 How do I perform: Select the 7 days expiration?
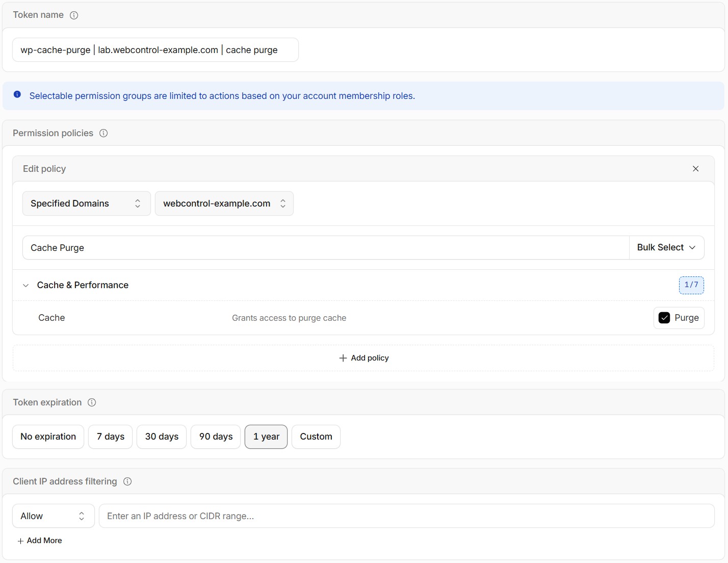(x=111, y=437)
